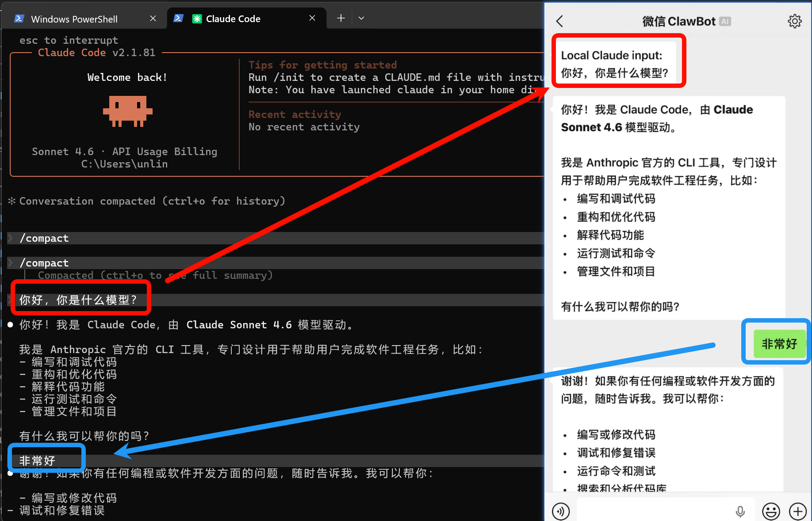
Task: Click 'Claude Code v2.1.81' header text
Action: point(97,53)
